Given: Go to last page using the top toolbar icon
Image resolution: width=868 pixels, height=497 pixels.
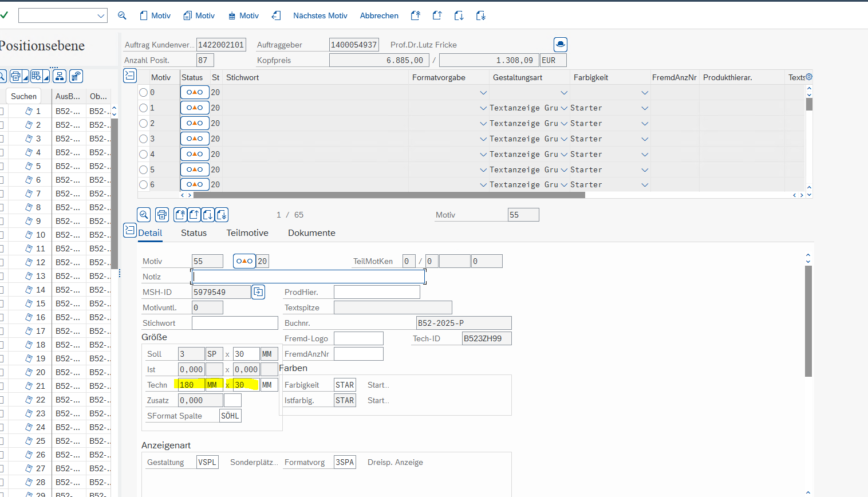Looking at the screenshot, I should [481, 15].
